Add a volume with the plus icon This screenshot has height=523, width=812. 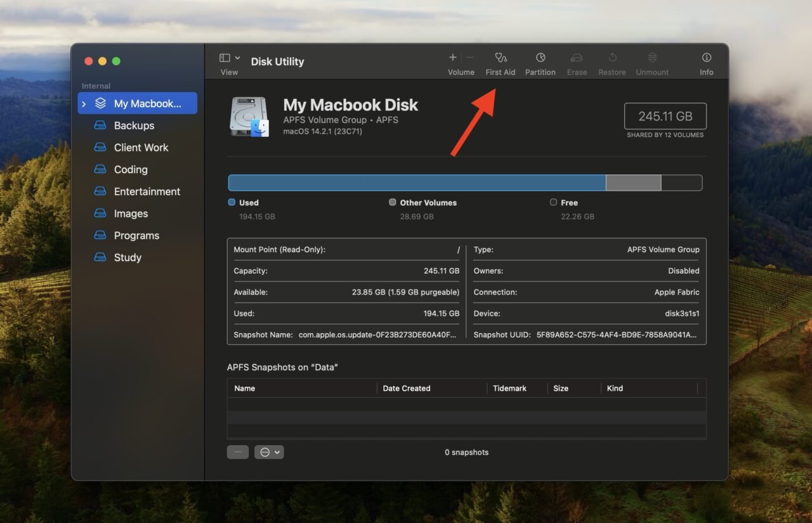[452, 58]
